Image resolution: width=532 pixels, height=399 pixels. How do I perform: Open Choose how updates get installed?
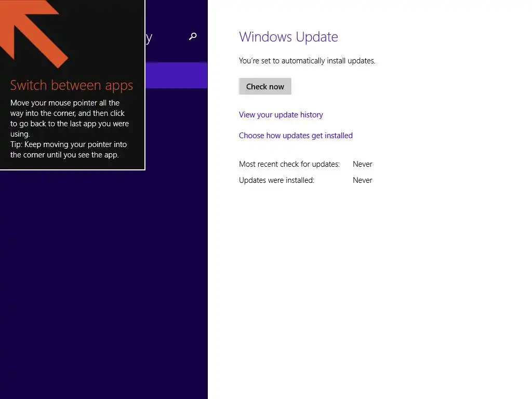click(296, 136)
